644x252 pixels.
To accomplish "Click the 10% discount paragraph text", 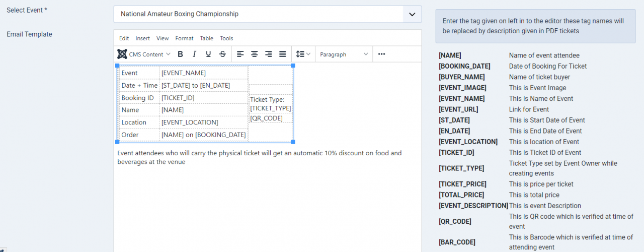I will [259, 153].
